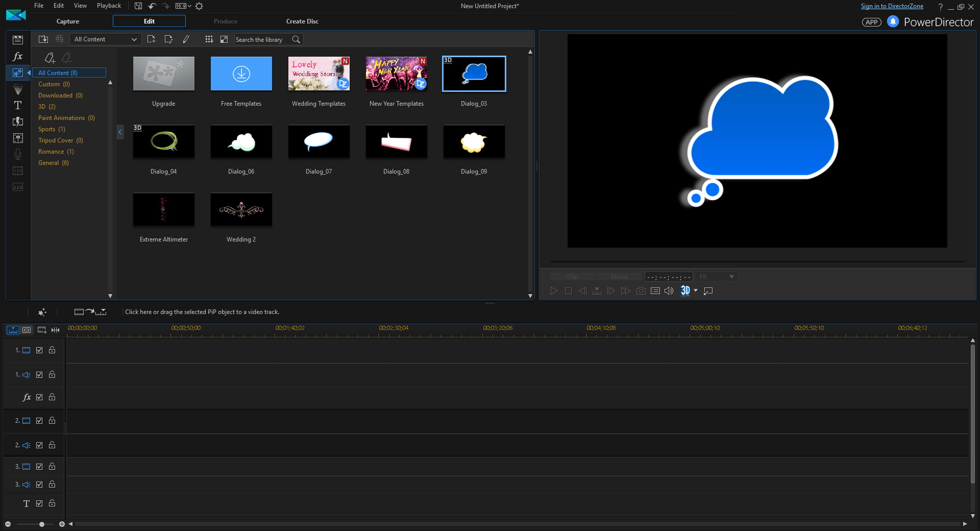980x531 pixels.
Task: Open the Transition Room icon
Action: [x=18, y=122]
